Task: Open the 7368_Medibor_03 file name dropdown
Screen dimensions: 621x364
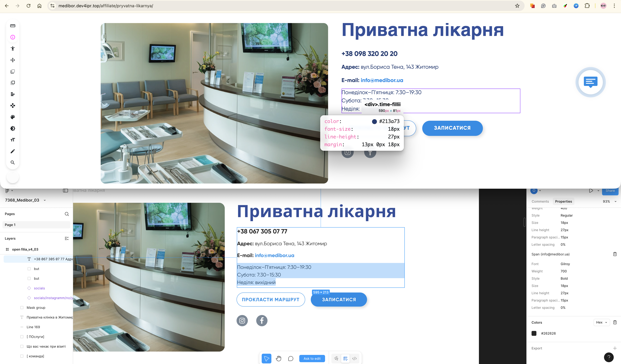Action: [x=45, y=200]
